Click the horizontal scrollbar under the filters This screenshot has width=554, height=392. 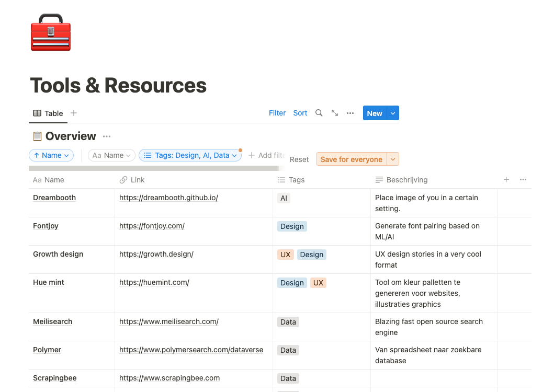pos(154,168)
